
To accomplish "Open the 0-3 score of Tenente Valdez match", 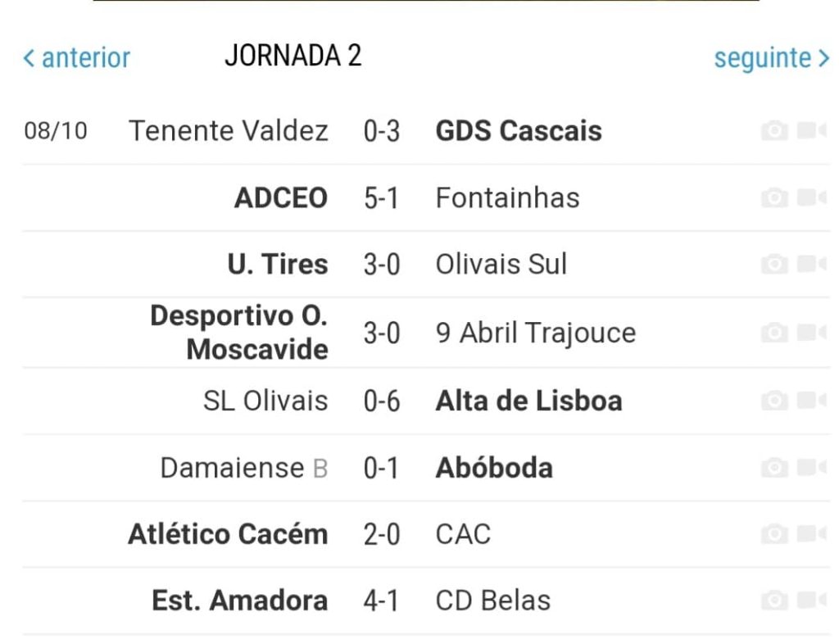I will coord(382,131).
